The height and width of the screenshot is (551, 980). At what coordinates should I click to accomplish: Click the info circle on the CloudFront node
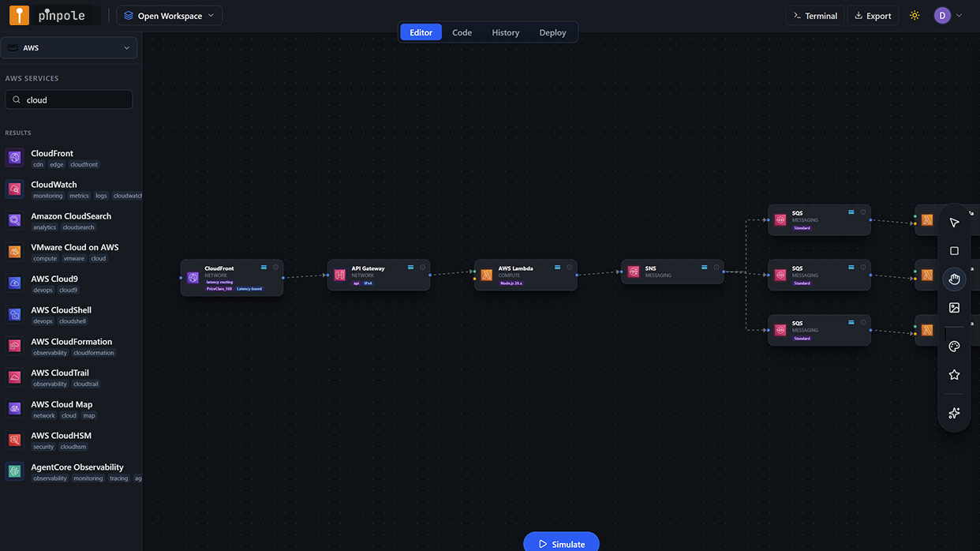coord(275,268)
